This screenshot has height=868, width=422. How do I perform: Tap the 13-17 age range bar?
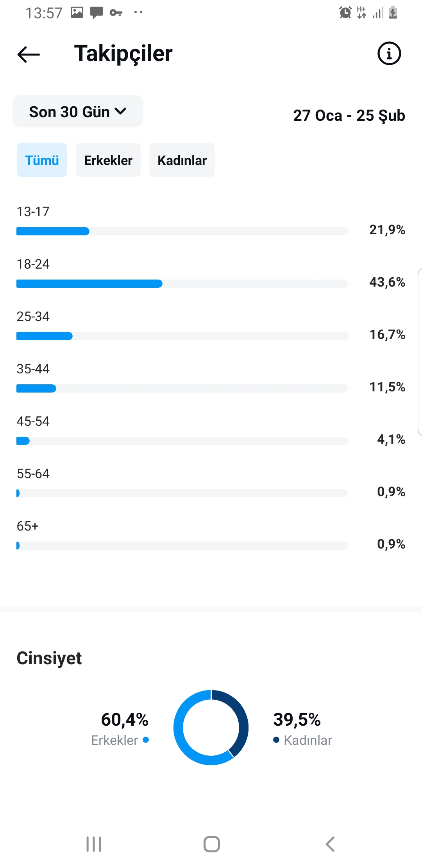pos(182,231)
